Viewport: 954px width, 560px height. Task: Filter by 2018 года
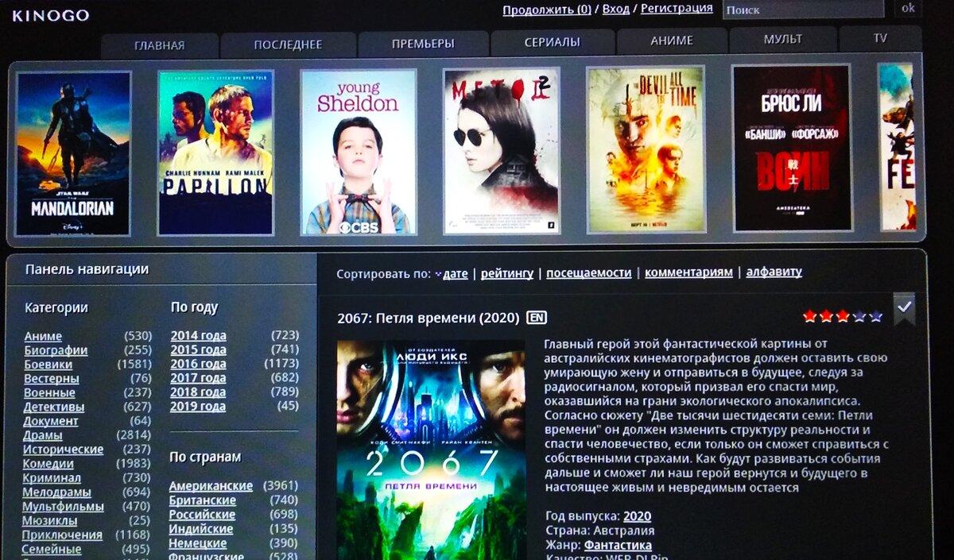click(198, 392)
